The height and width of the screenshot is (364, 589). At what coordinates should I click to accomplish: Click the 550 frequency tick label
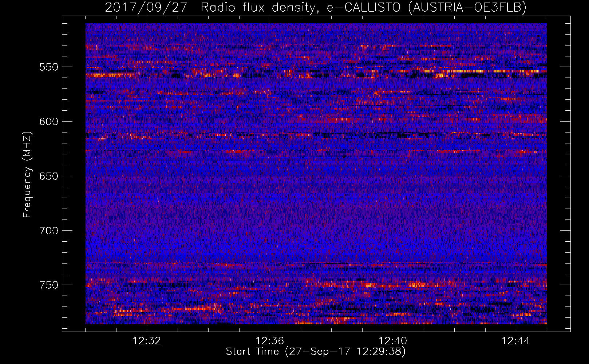click(49, 67)
